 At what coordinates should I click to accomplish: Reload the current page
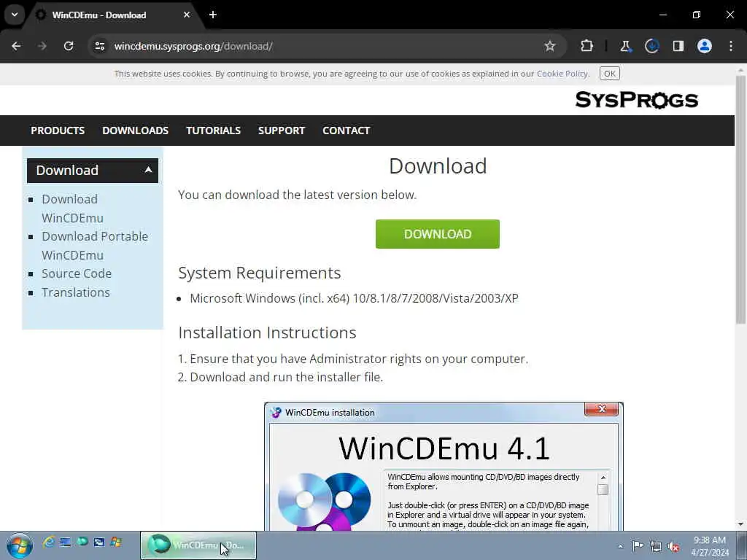[69, 46]
